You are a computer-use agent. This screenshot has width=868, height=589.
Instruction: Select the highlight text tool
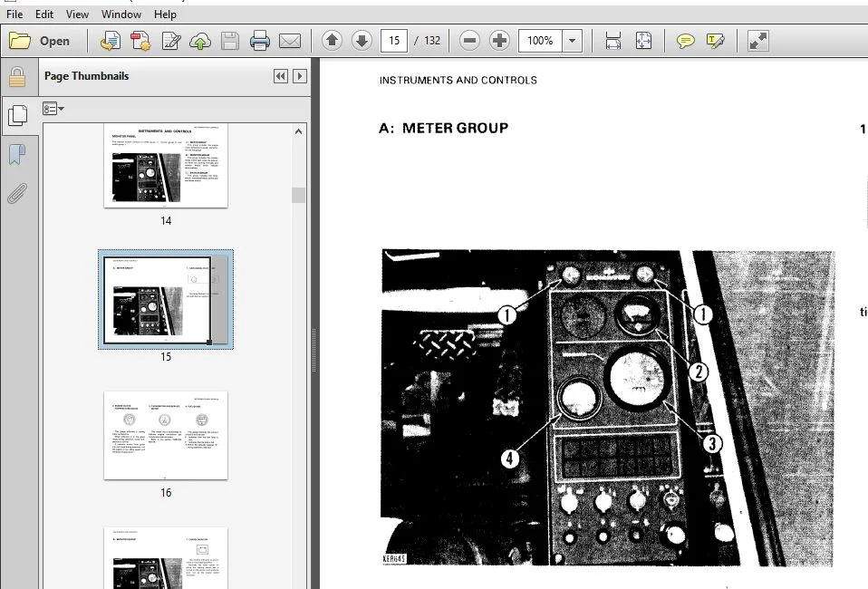click(715, 41)
